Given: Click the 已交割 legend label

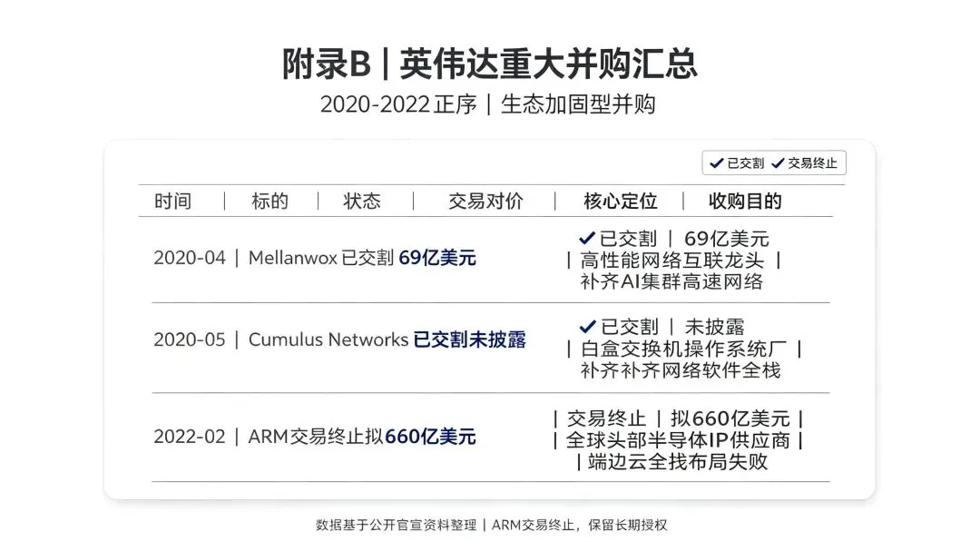Looking at the screenshot, I should [746, 163].
